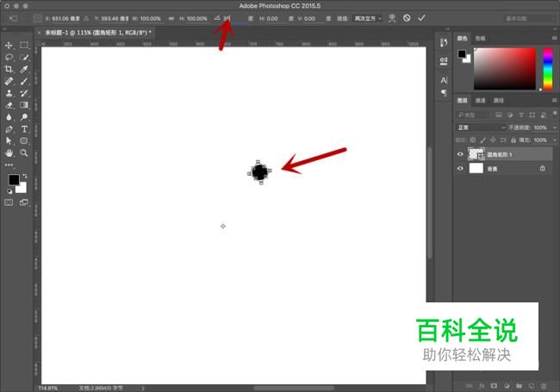Viewport: 560px width, 392px height.
Task: Select the Hand tool
Action: click(9, 152)
